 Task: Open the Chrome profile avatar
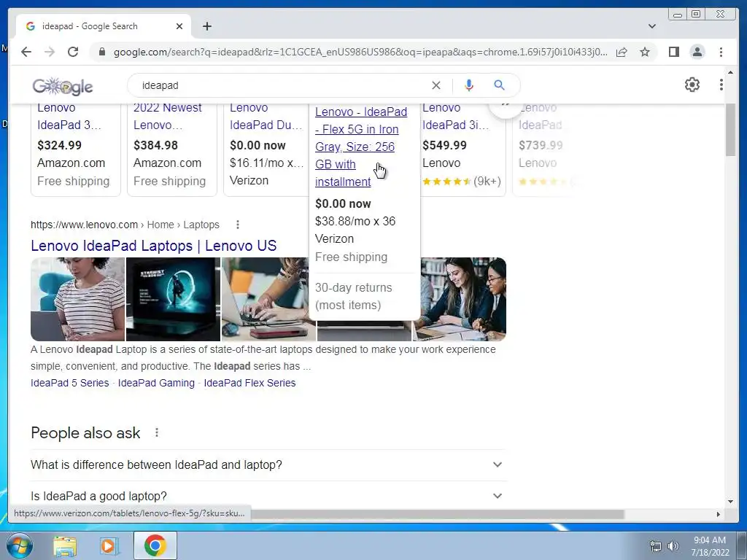point(697,52)
